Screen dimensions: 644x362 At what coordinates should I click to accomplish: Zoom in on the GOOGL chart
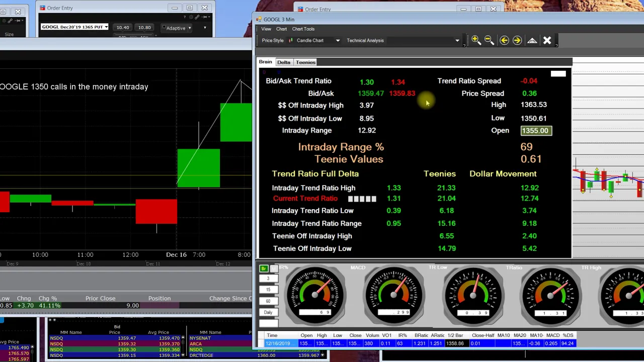tap(475, 40)
